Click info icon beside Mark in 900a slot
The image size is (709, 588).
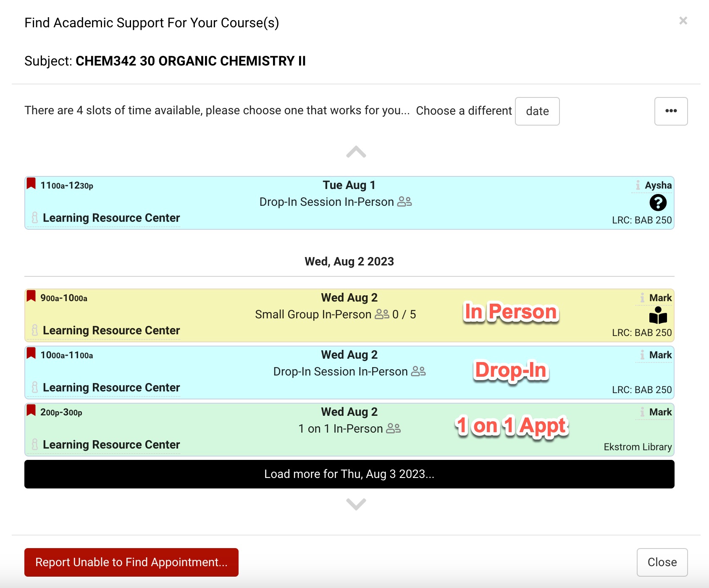(x=642, y=298)
